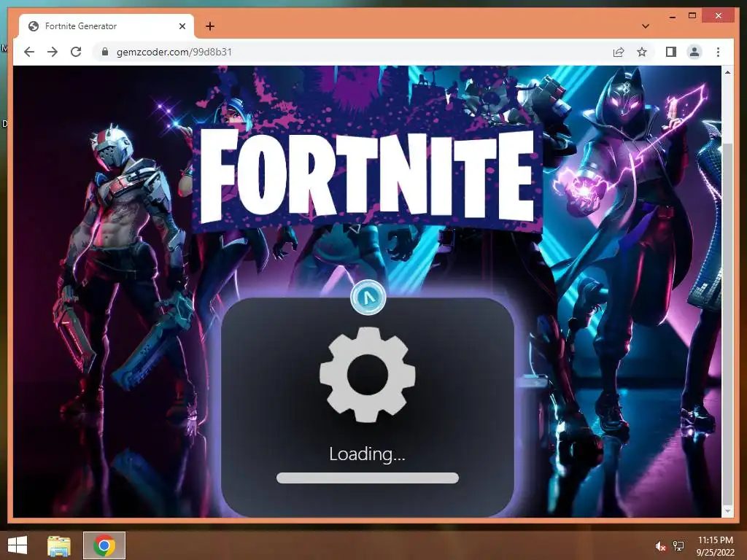This screenshot has height=560, width=747.
Task: Click the vertical scrollbar thumb
Action: 727,324
